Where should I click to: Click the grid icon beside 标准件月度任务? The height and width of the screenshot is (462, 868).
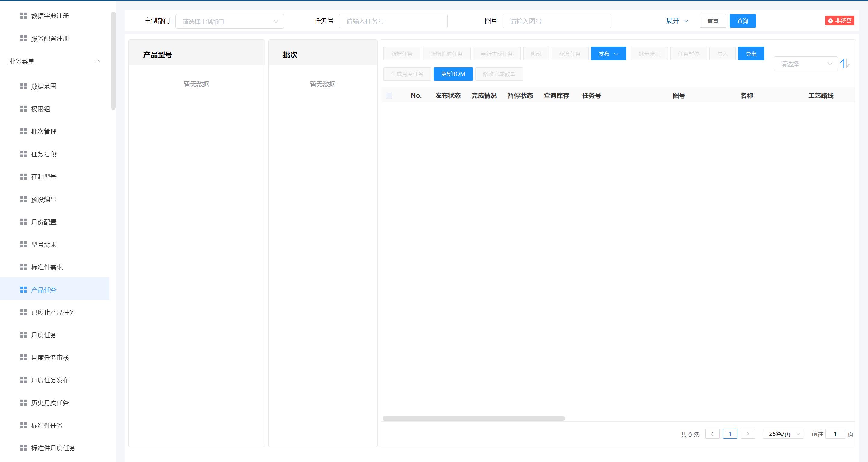23,448
